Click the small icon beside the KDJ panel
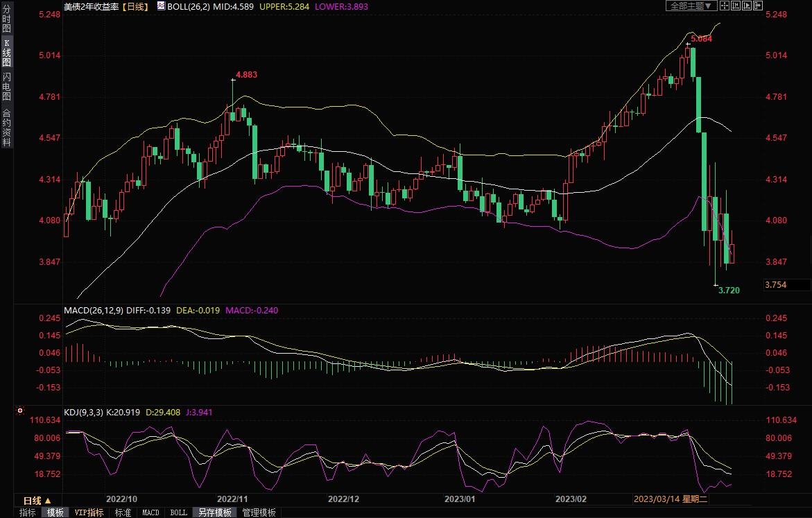The width and height of the screenshot is (812, 518). coord(20,411)
